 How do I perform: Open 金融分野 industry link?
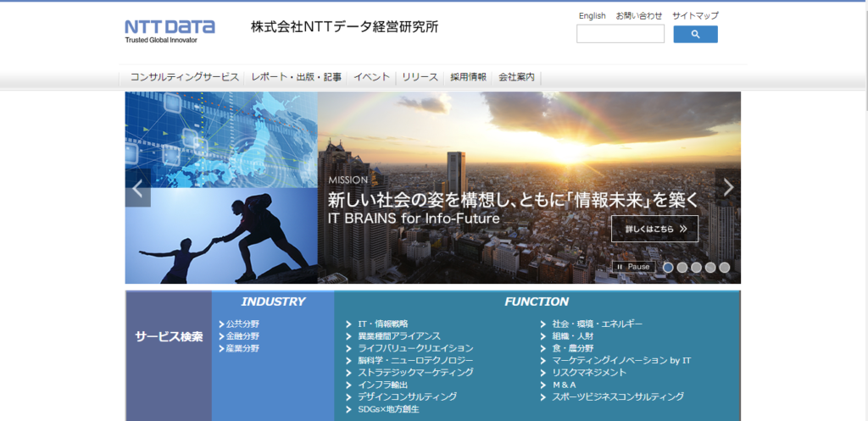point(242,336)
